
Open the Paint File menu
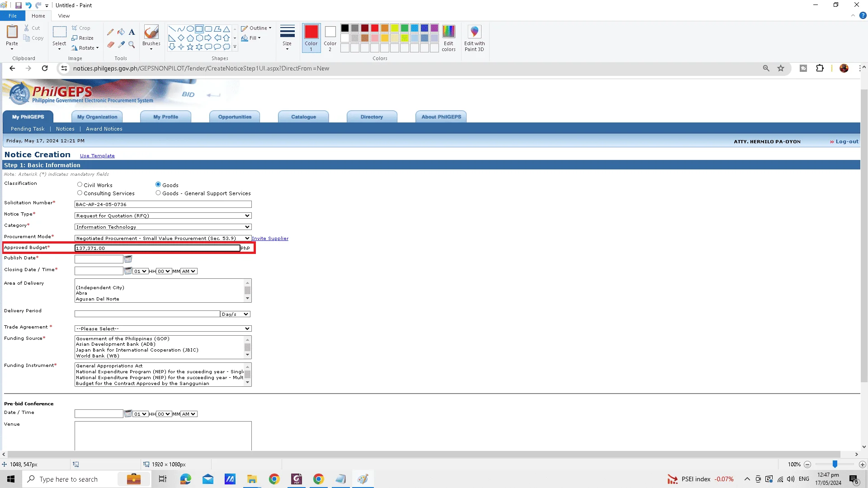click(13, 16)
